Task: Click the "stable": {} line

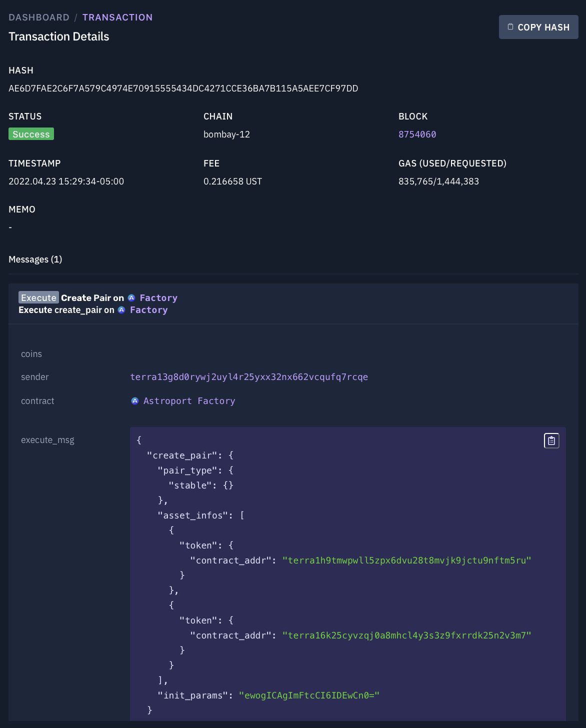Action: (x=201, y=485)
